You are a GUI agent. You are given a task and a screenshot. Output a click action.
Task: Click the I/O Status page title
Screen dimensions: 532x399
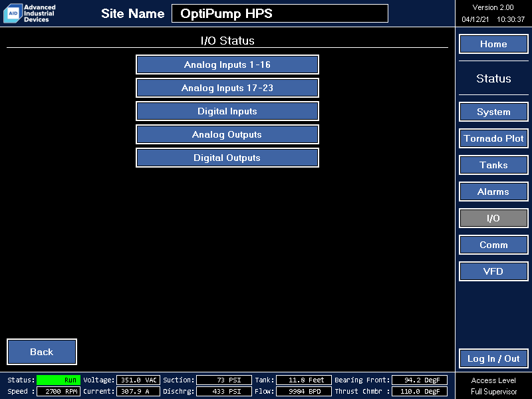coord(227,41)
